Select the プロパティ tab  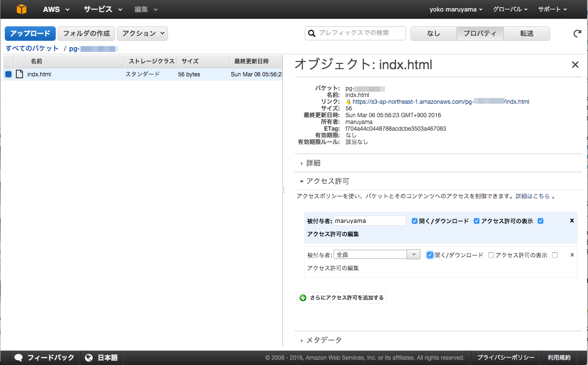[480, 34]
